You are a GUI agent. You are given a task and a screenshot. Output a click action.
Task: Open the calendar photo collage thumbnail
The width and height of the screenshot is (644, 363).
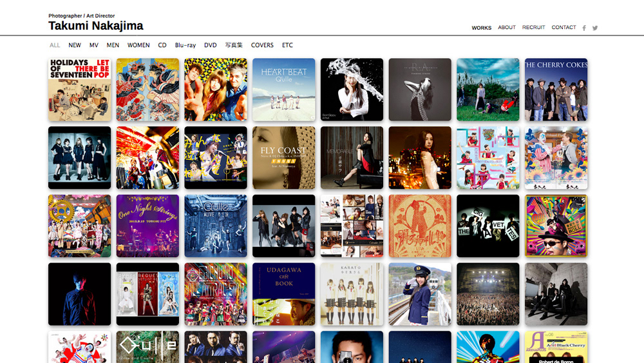tap(352, 226)
